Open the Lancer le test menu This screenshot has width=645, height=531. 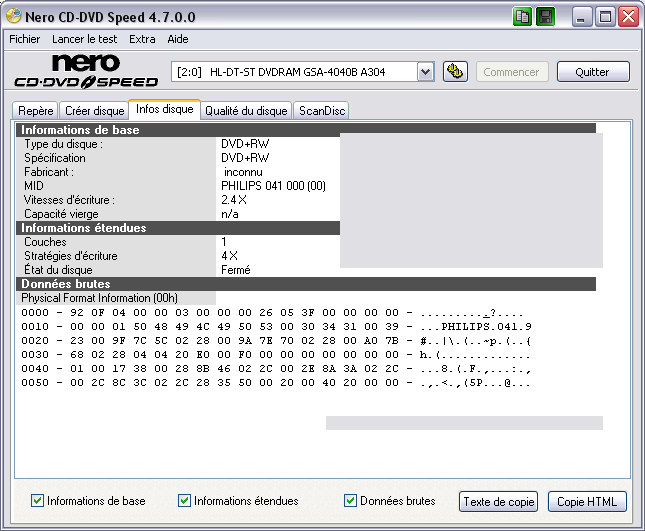86,39
